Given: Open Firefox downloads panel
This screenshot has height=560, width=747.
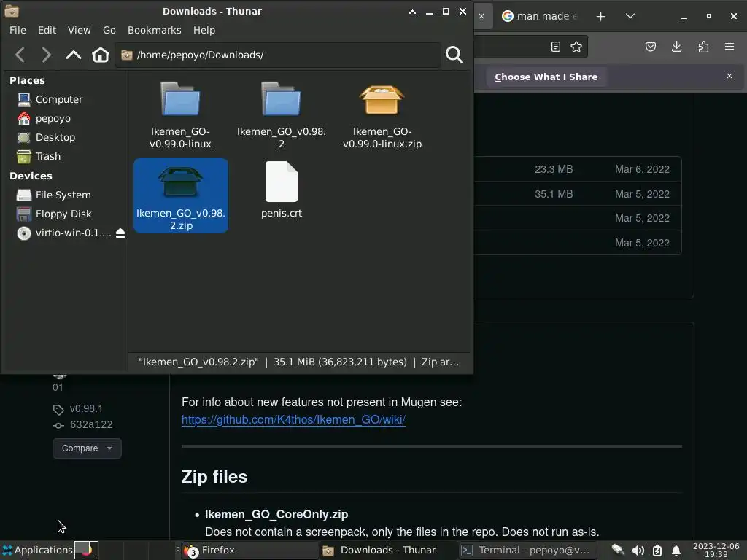Looking at the screenshot, I should pyautogui.click(x=676, y=47).
